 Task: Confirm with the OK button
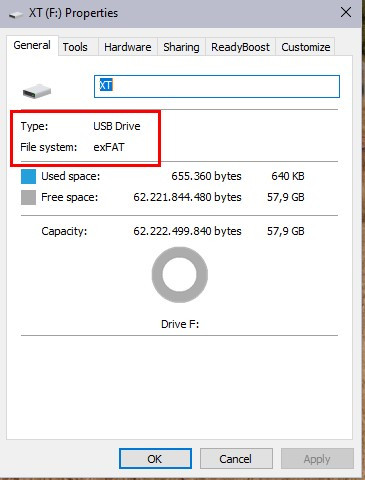[155, 459]
